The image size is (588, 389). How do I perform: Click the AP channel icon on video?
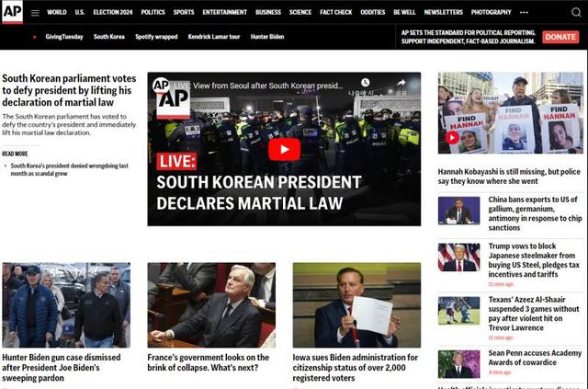[x=162, y=86]
